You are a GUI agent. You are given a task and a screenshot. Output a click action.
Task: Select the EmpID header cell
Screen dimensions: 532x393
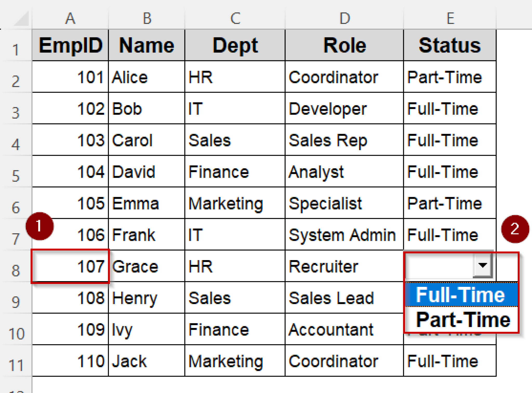coord(70,45)
